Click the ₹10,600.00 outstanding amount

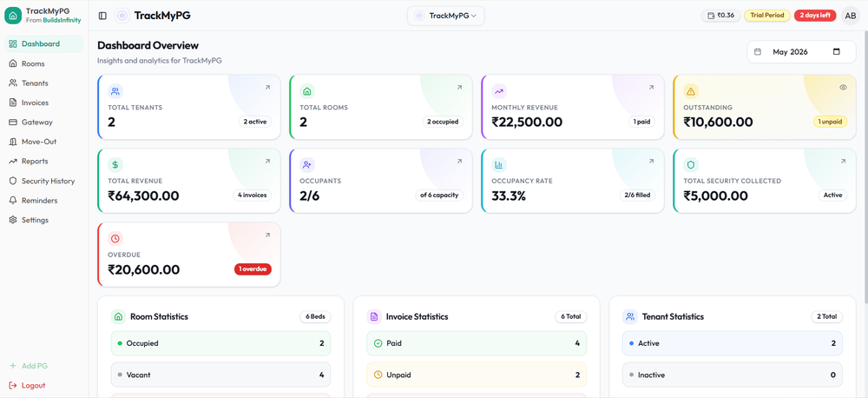click(x=718, y=122)
